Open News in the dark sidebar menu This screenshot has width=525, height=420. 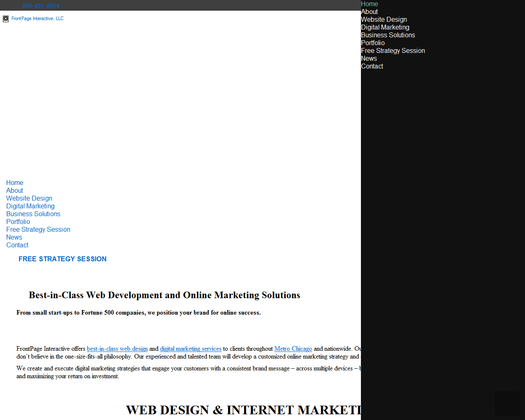point(369,59)
